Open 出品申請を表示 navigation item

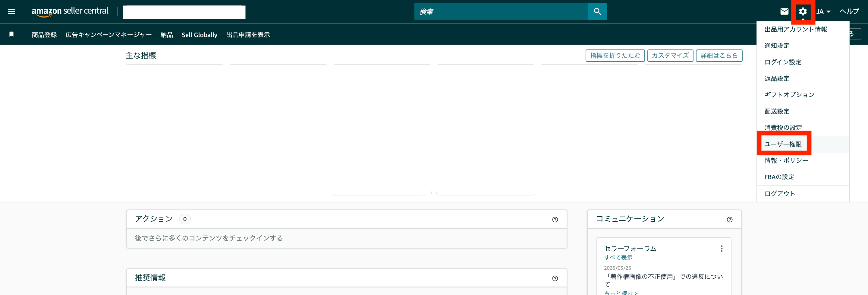(248, 35)
